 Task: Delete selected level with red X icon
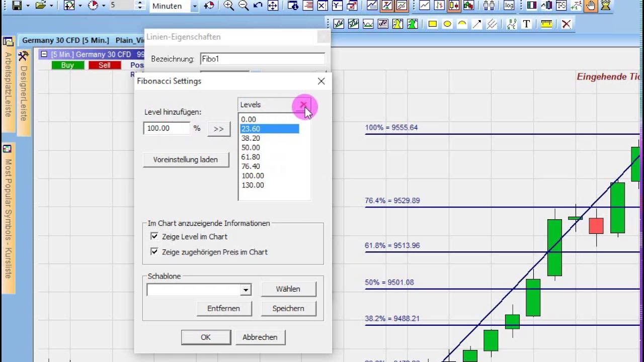click(303, 105)
